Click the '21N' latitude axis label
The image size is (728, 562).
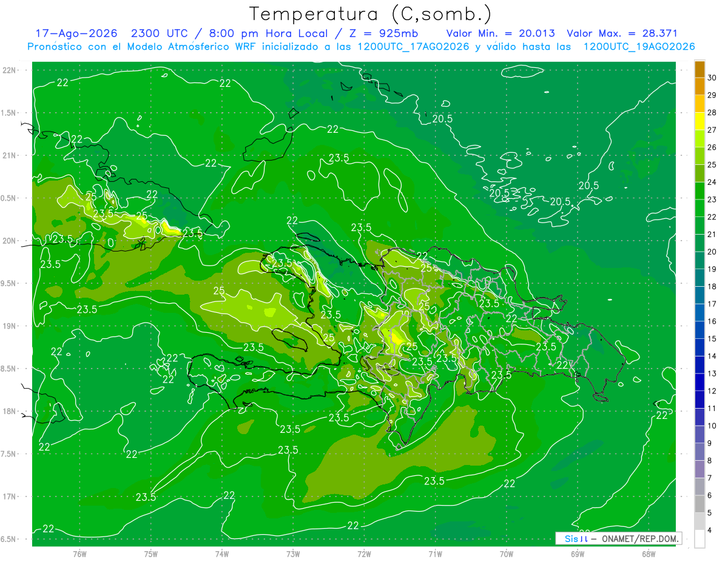[x=8, y=156]
